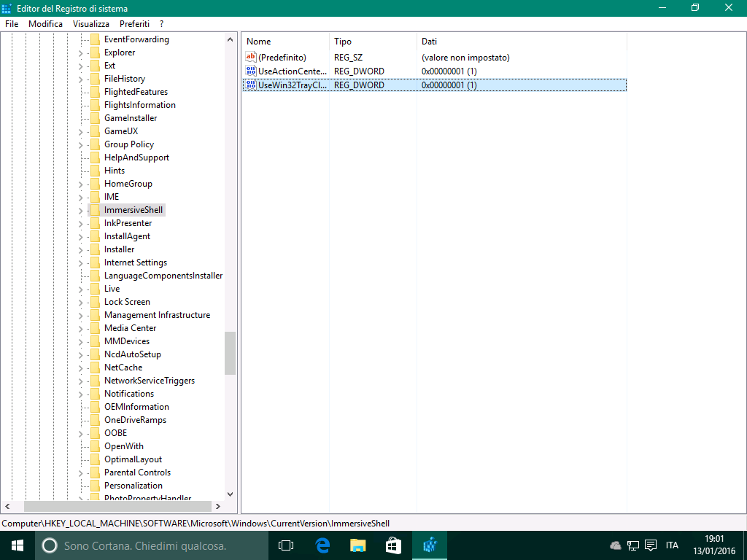Open the Modifica menu
Viewport: 747px width, 560px height.
tap(46, 24)
